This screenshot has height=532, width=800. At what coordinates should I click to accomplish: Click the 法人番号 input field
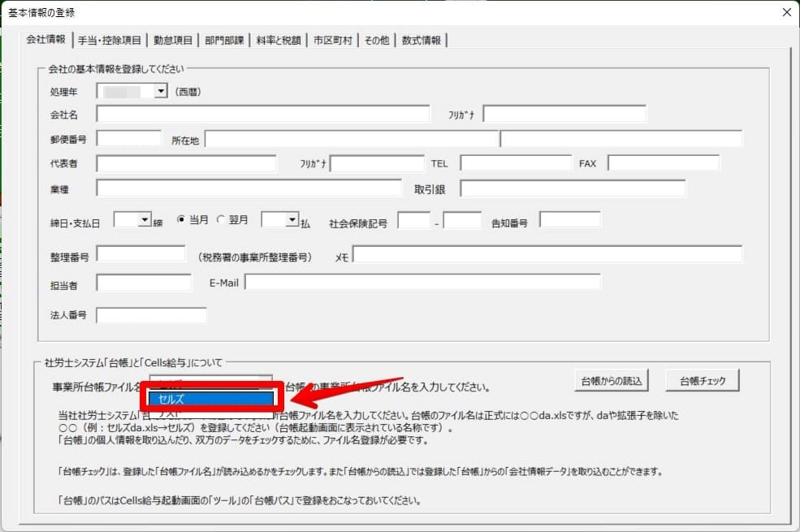tap(151, 315)
